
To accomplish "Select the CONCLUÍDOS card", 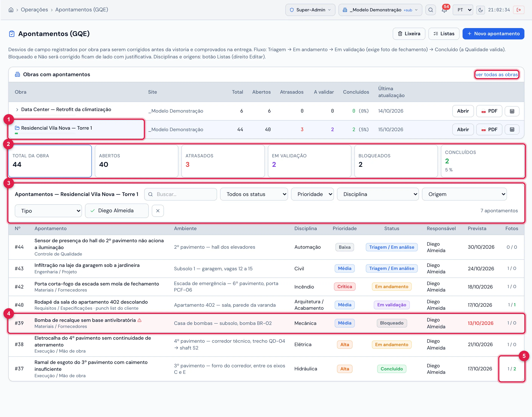I will coord(482,161).
